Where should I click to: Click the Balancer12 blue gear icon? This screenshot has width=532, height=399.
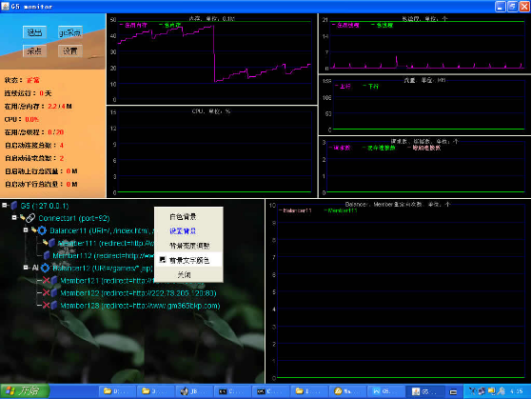[x=45, y=268]
